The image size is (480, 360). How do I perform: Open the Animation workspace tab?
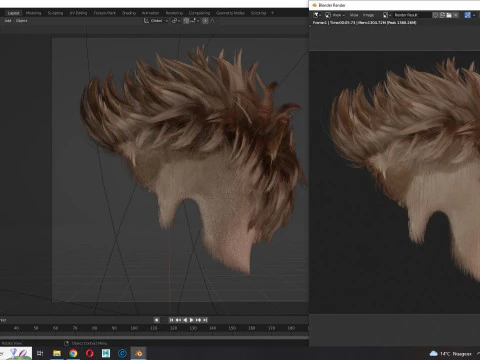[x=150, y=13]
